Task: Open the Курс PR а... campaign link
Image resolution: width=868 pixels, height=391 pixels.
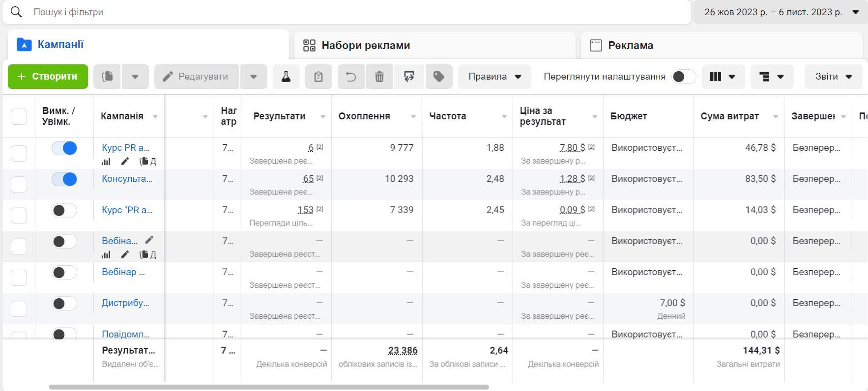Action: coord(126,147)
